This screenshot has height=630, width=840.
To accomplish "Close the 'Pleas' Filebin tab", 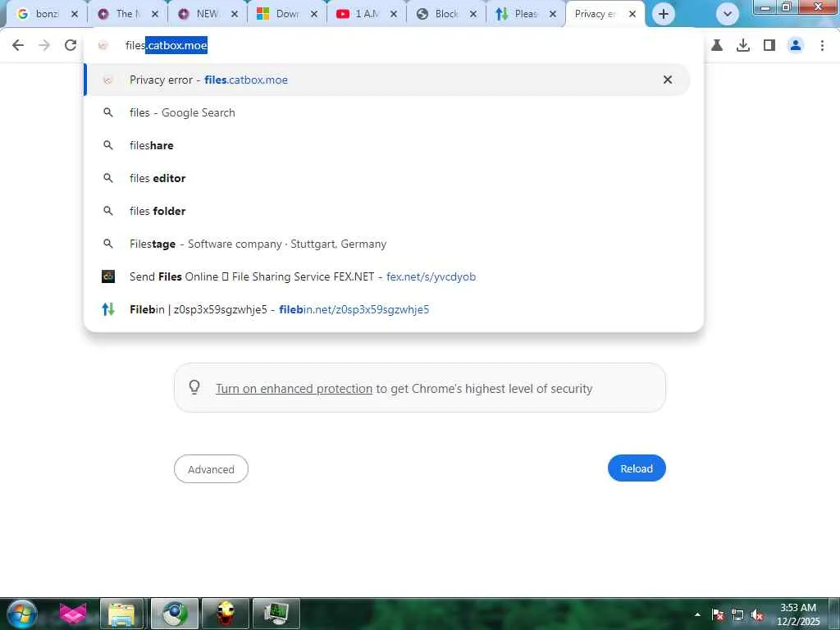I will (553, 14).
